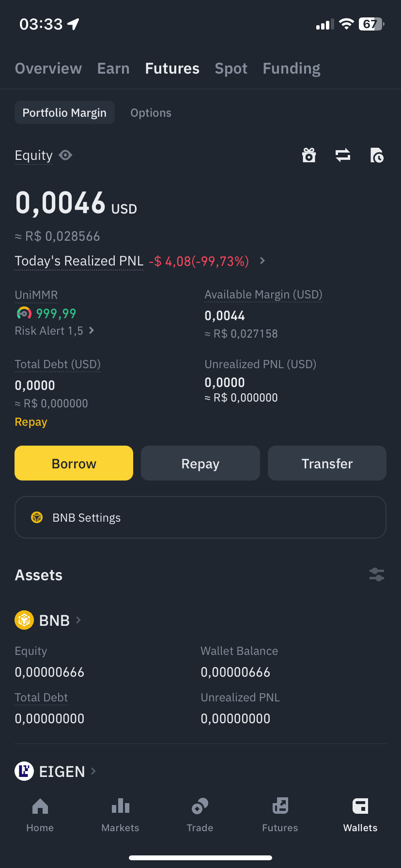Open the BNB Settings row
The height and width of the screenshot is (868, 401).
pyautogui.click(x=200, y=517)
